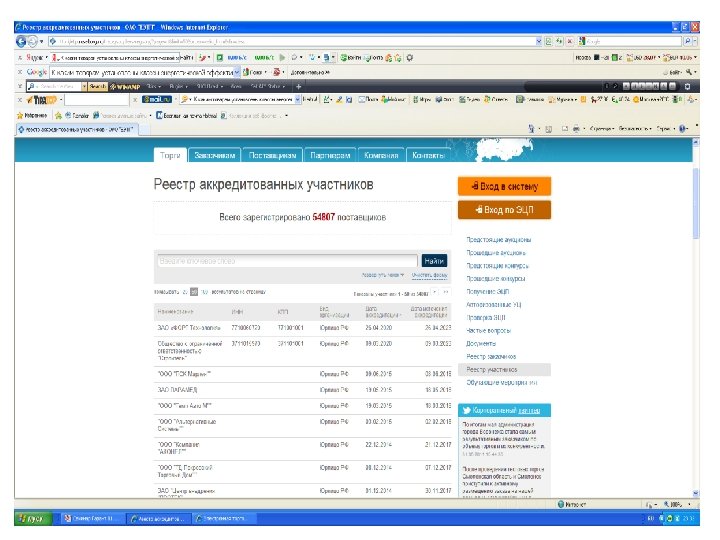720x540 pixels.
Task: Open the gear icon at Winamp toolbar end
Action: click(x=687, y=86)
